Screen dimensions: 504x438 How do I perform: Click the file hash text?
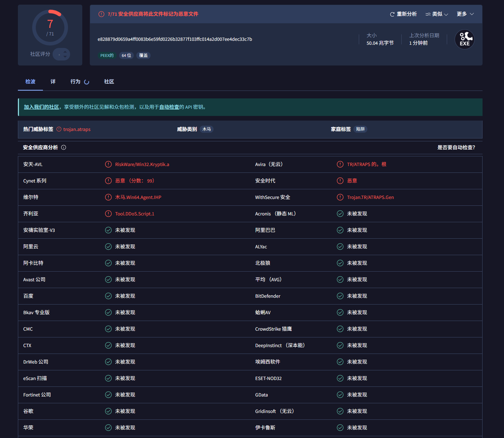175,39
